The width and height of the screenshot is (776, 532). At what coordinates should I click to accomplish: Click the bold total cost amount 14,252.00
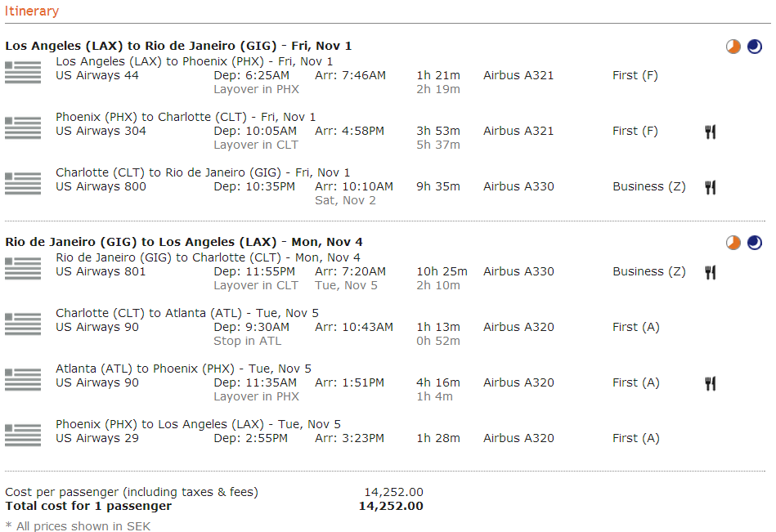(x=391, y=506)
